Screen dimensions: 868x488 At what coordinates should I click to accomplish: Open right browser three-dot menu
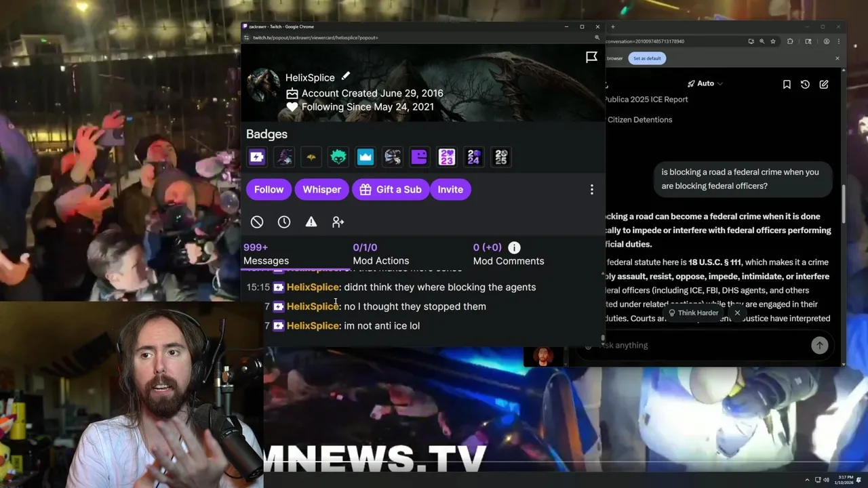click(838, 41)
